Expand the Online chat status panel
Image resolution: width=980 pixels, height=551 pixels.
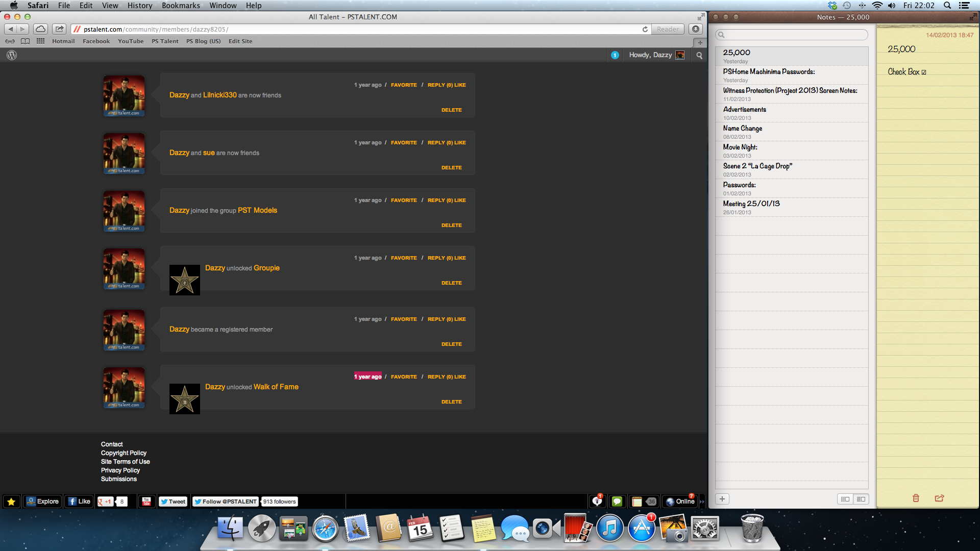click(x=680, y=502)
